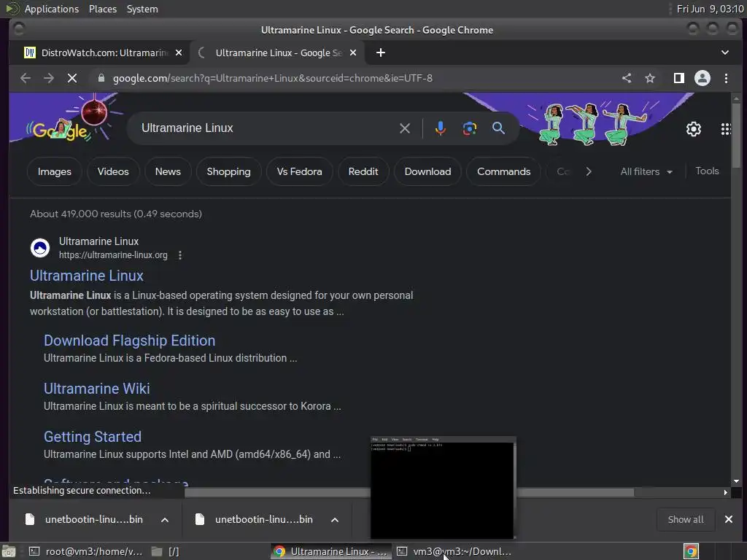Bookmark this page with the star
The width and height of the screenshot is (747, 560).
(650, 78)
